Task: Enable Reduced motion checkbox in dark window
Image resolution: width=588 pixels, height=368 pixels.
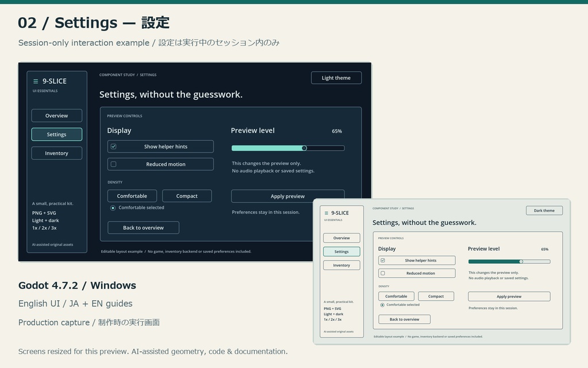Action: [114, 164]
